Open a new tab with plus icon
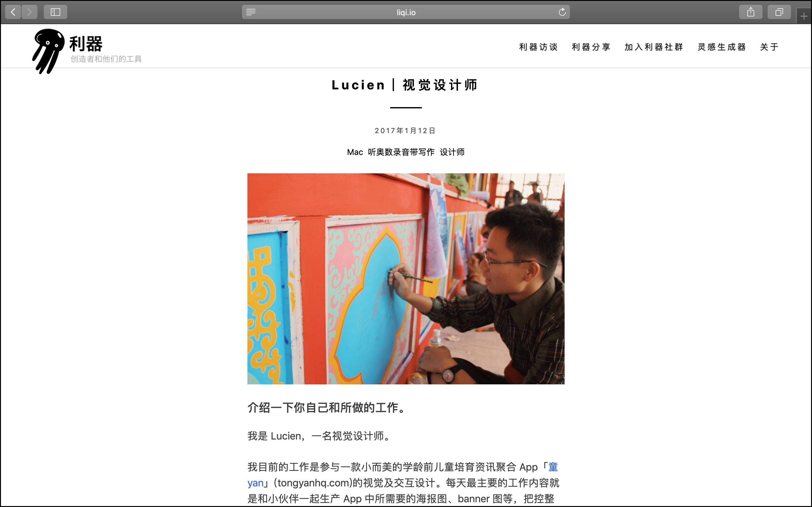Viewport: 812px width, 507px height. point(804,16)
